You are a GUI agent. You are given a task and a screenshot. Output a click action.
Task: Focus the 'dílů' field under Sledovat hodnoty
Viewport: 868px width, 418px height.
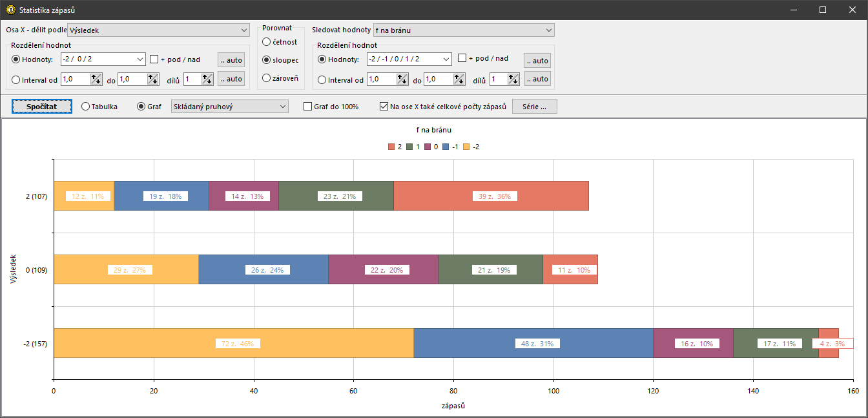tap(499, 79)
